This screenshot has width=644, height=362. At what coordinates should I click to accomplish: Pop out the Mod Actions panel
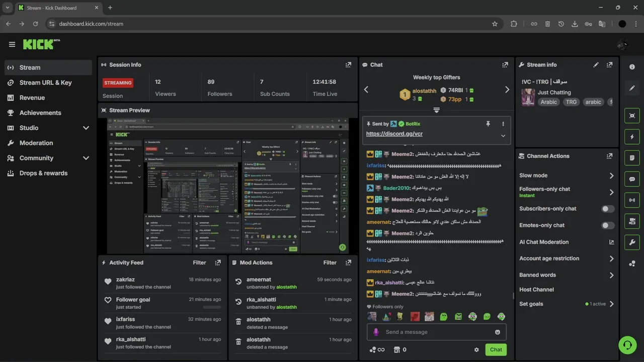(348, 262)
